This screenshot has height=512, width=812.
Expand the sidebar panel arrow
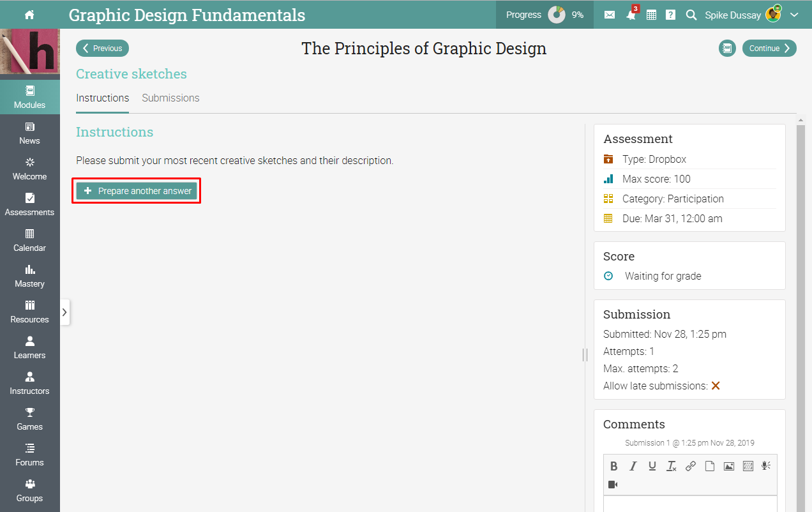coord(65,312)
